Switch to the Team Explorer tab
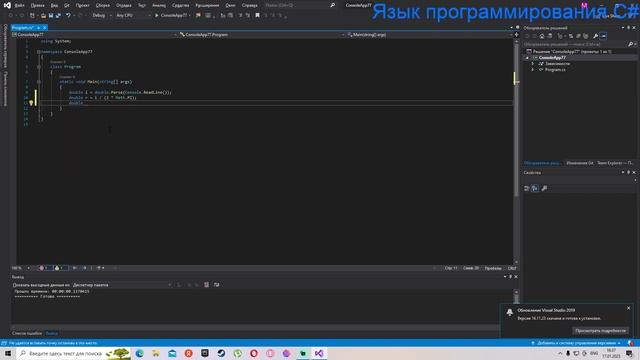This screenshot has width=640, height=360. (x=616, y=163)
